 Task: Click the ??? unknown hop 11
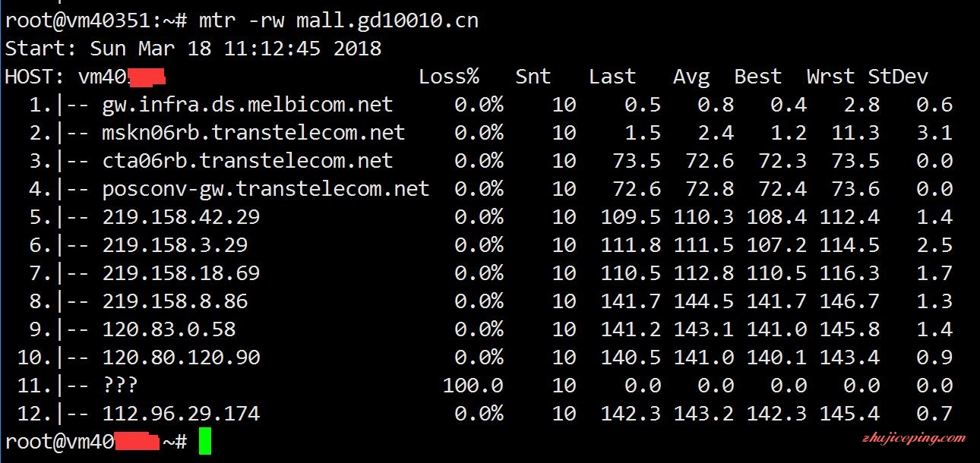[x=120, y=386]
